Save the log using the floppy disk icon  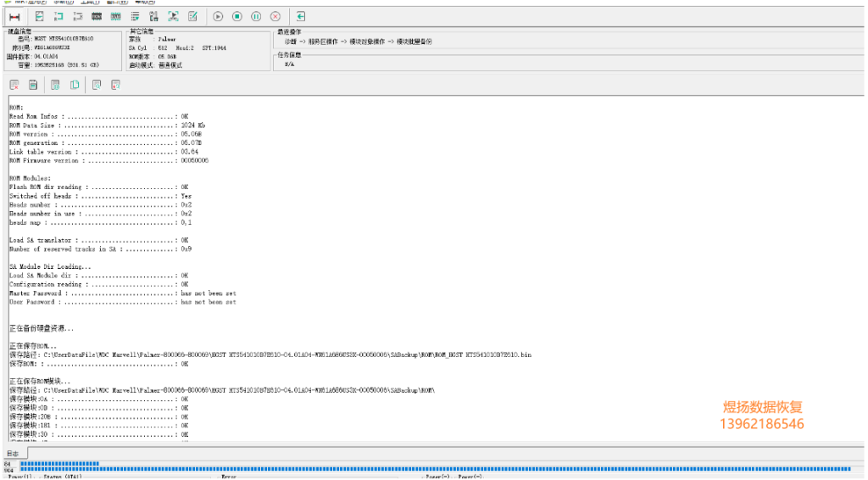[33, 85]
